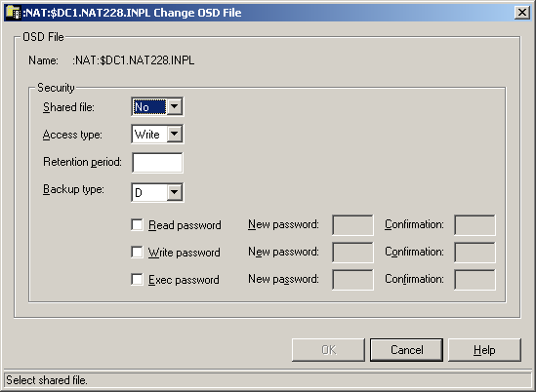Focus New password field for Read password

352,225
